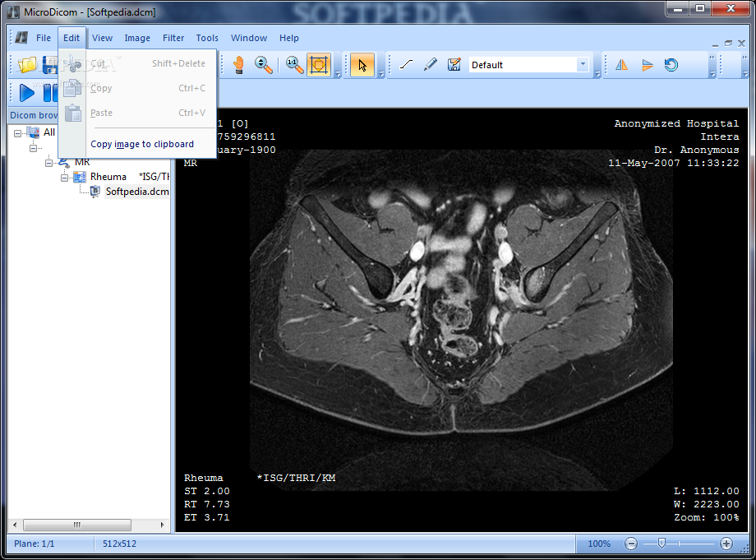The width and height of the screenshot is (756, 560).
Task: Flip the image horizontally
Action: 622,65
